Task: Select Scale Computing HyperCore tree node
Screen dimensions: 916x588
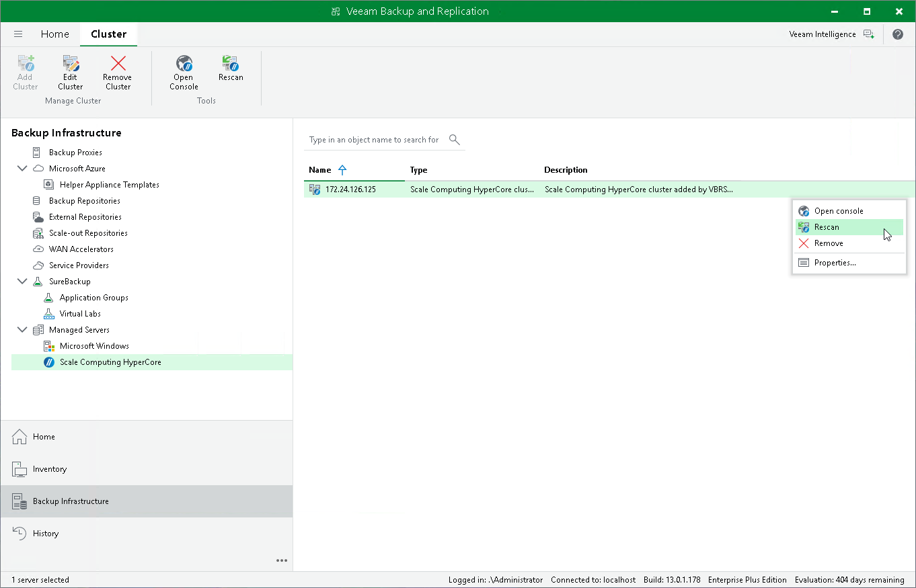Action: point(110,362)
